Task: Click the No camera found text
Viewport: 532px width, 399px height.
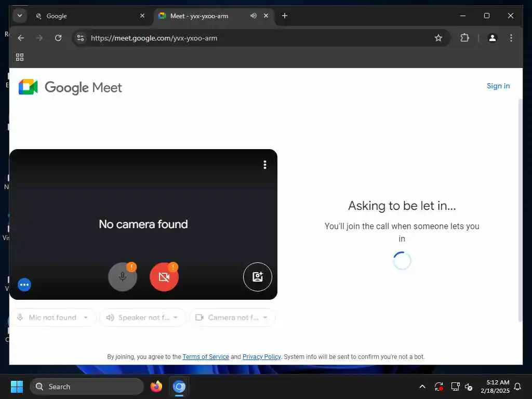Action: pos(143,224)
